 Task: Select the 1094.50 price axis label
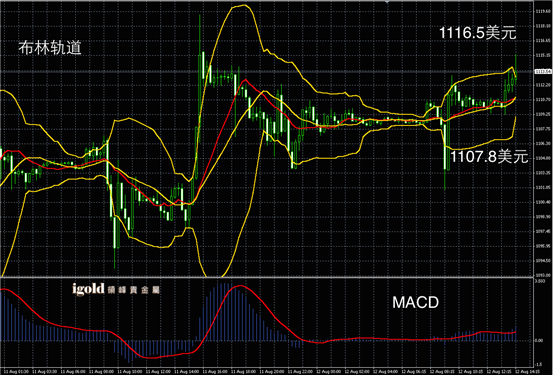pyautogui.click(x=544, y=261)
